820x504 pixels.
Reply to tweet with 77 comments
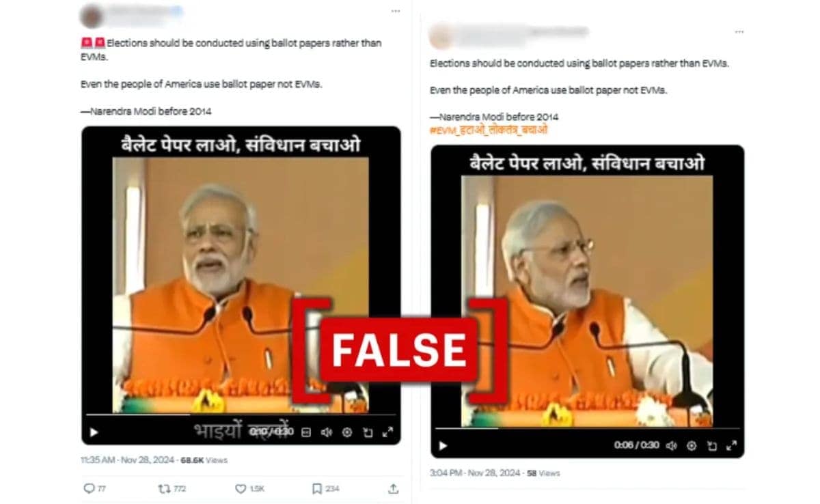(x=94, y=488)
